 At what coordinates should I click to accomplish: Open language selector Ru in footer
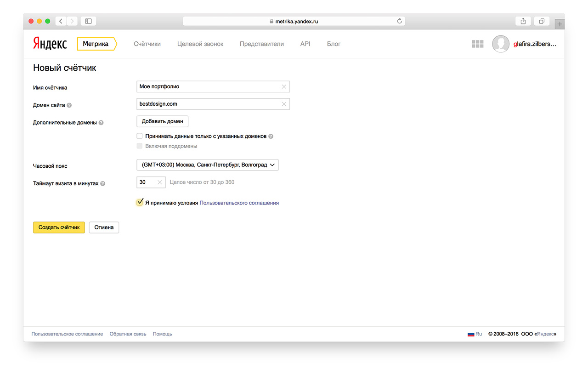click(475, 334)
